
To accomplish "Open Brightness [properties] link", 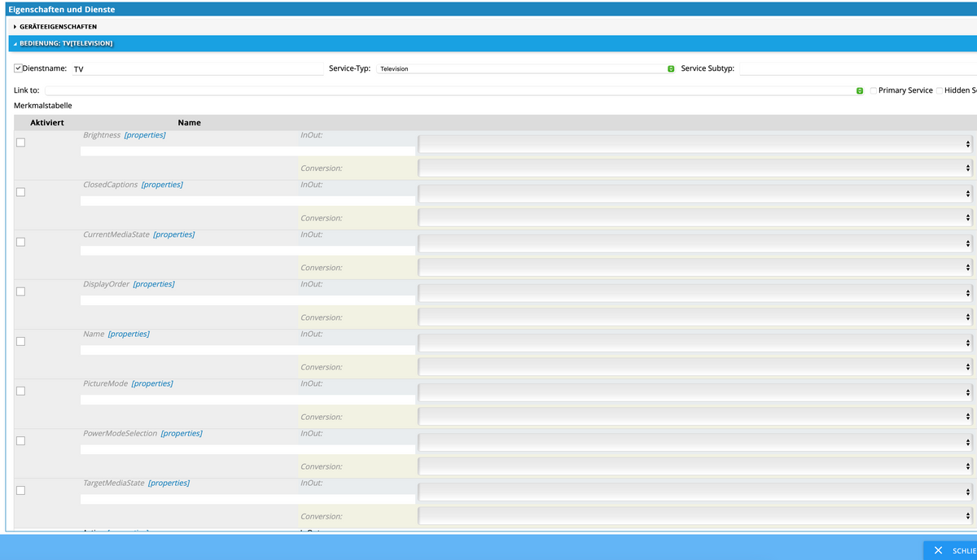I will [145, 135].
